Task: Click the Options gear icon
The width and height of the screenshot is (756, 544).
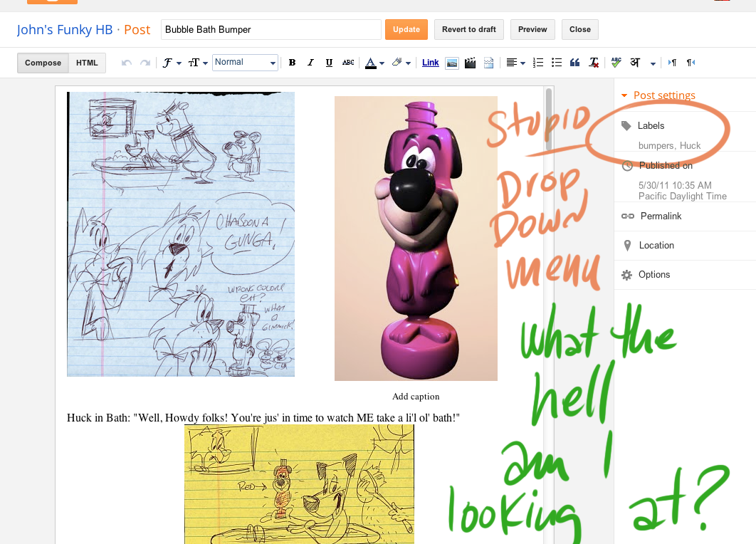Action: [x=626, y=275]
